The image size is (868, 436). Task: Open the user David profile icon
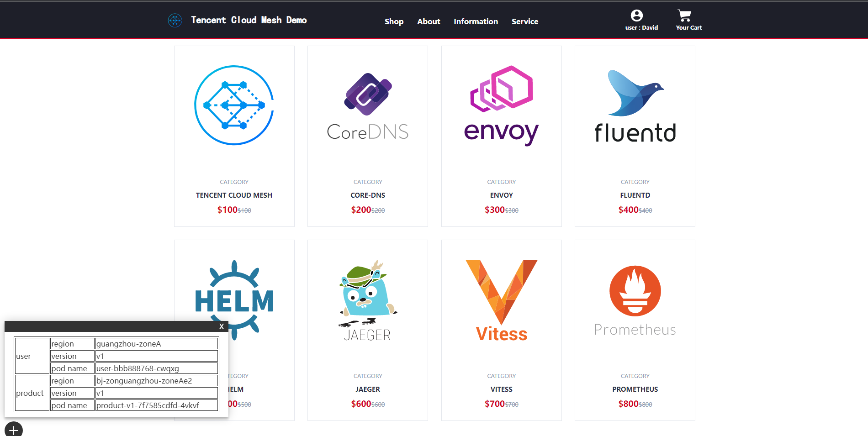637,16
